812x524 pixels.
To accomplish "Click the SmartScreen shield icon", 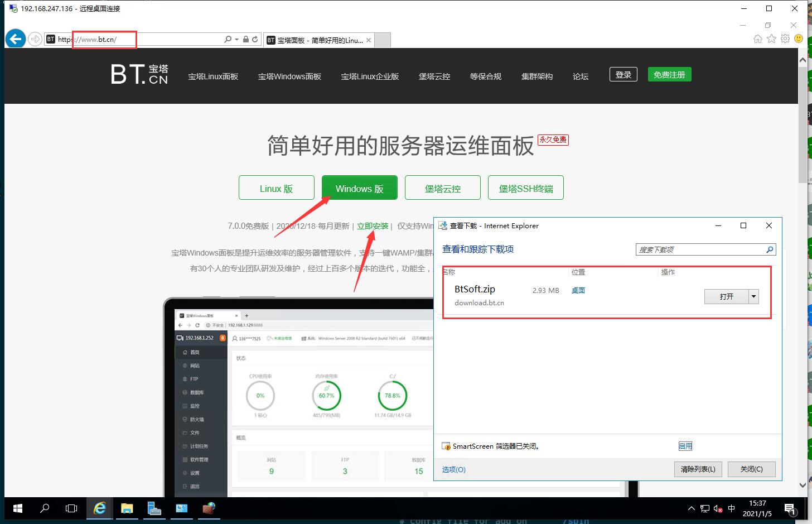I will 446,446.
